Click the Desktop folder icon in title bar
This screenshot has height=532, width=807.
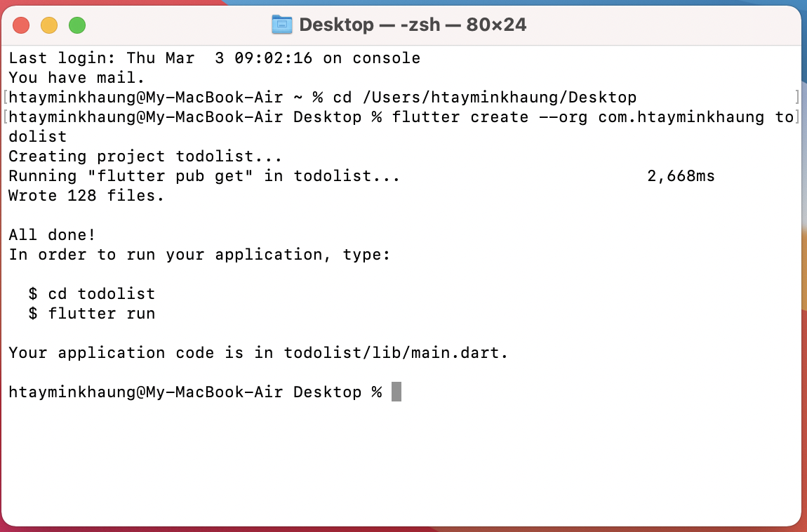point(281,25)
